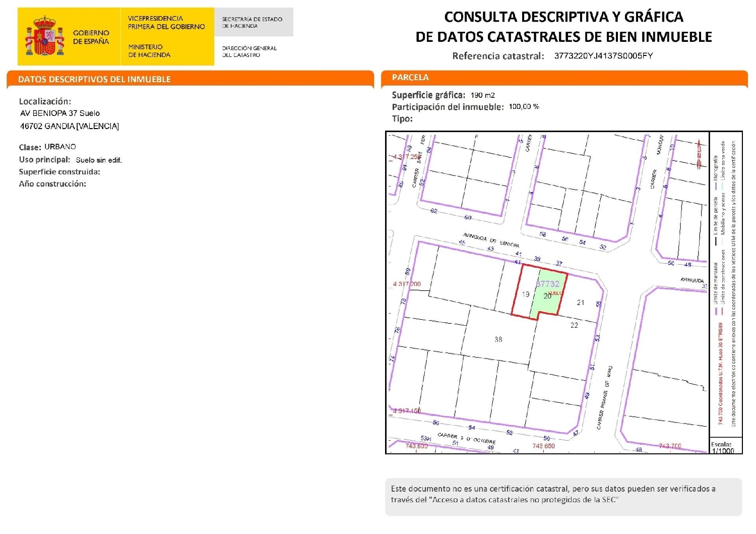Click the 'Superficie construida:' label
The width and height of the screenshot is (756, 534).
(x=59, y=172)
